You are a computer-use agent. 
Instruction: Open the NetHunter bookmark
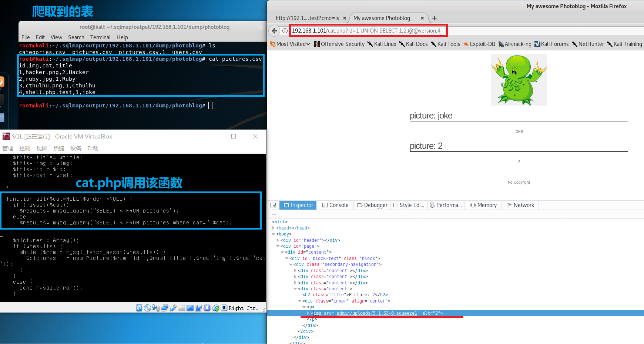tap(588, 44)
